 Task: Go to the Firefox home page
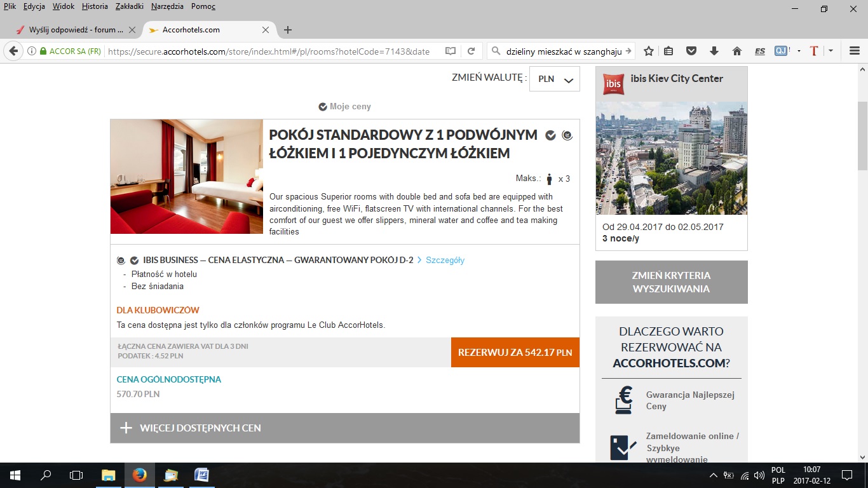click(x=737, y=51)
